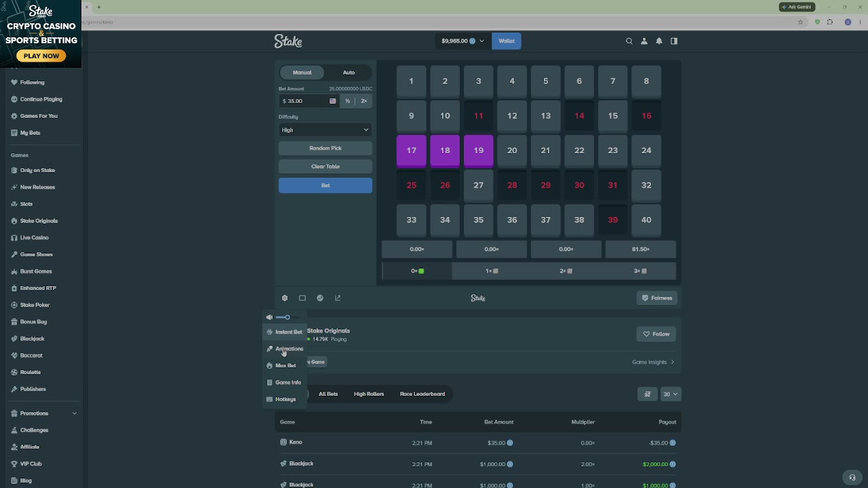Toggle Max Bet in settings menu

[x=284, y=365]
